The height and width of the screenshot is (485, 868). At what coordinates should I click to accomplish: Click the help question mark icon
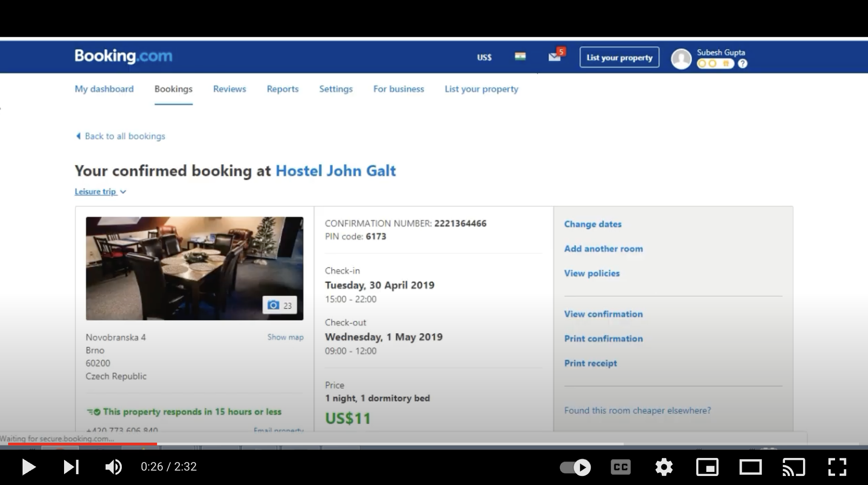pos(743,64)
